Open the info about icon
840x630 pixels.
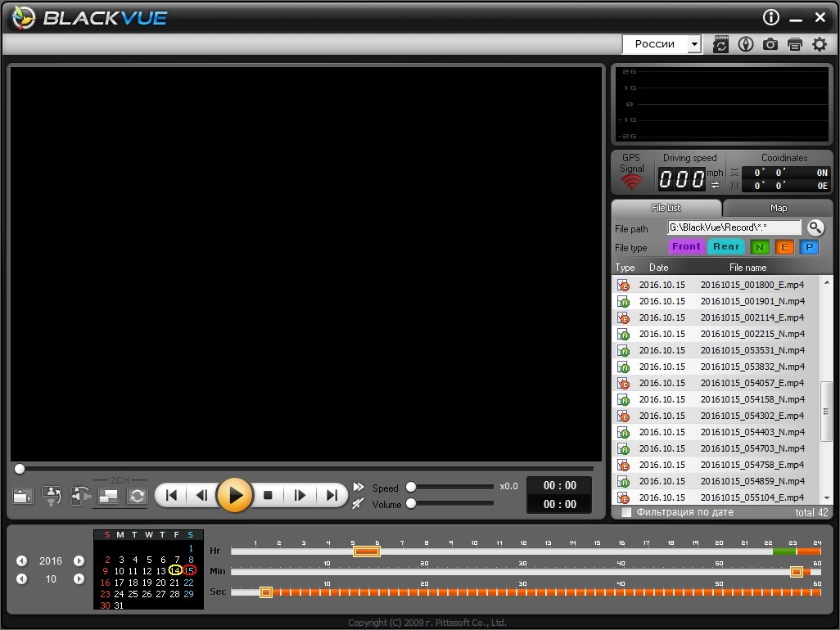pyautogui.click(x=771, y=18)
